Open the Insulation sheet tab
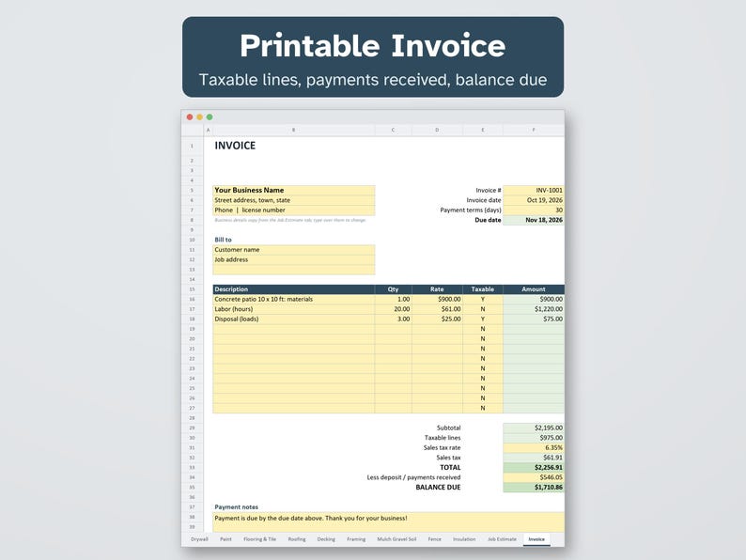 464,539
